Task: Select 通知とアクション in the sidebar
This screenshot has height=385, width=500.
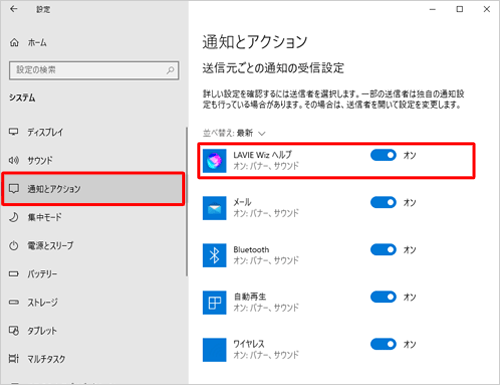Action: (93, 189)
